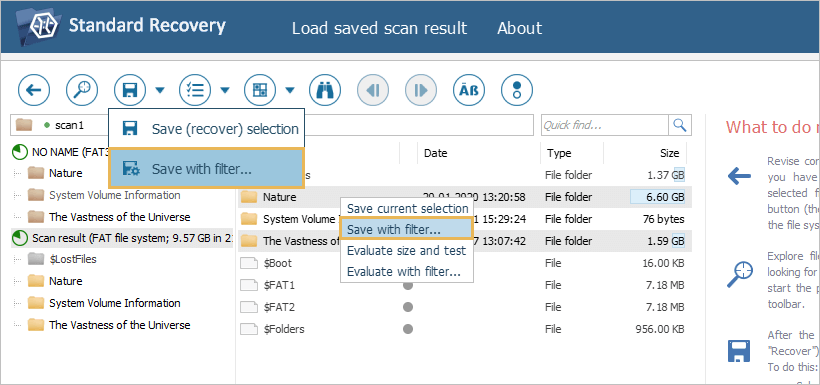The width and height of the screenshot is (820, 385).
Task: Click the help panel floppy disk icon
Action: (739, 351)
